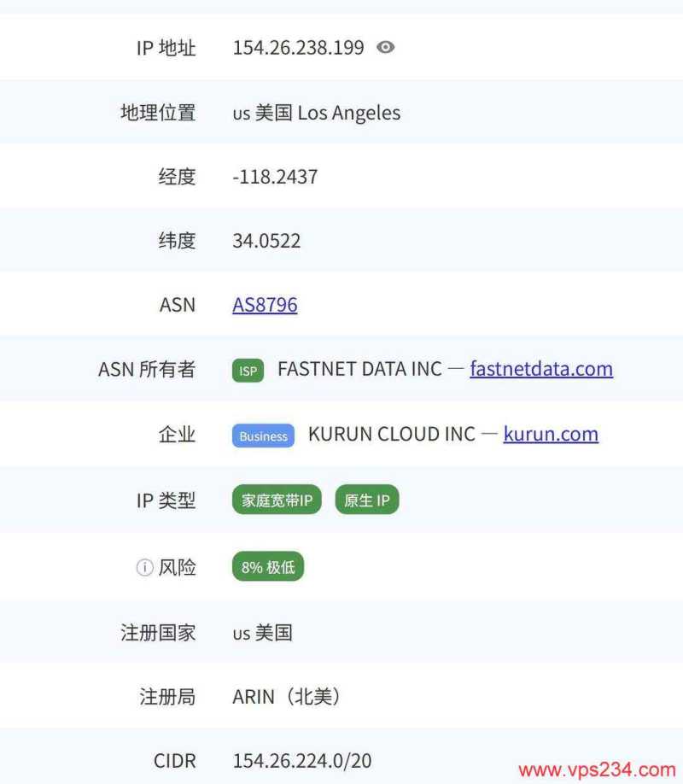Click the green ISP badge
Viewport: 683px width, 784px height.
point(248,372)
